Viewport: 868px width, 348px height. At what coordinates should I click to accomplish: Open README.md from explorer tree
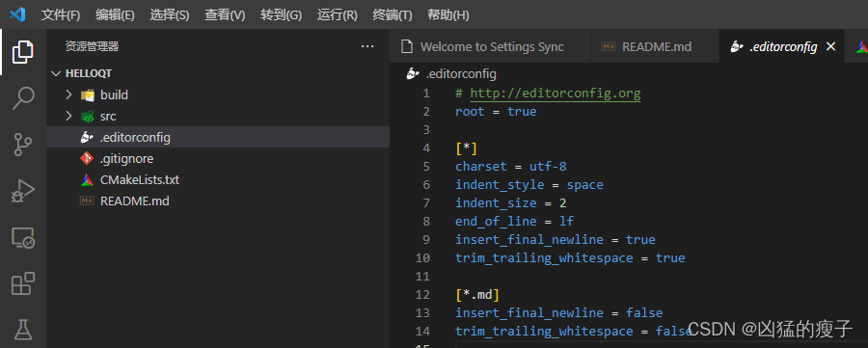[x=218, y=201]
